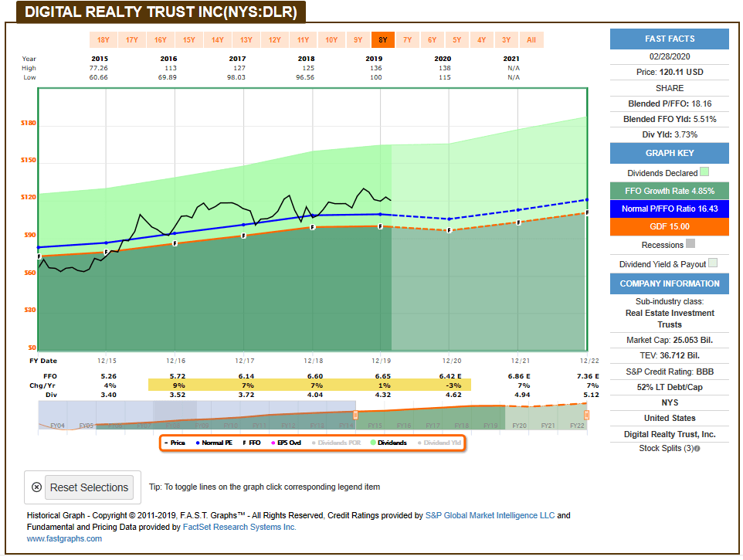This screenshot has height=560, width=743.
Task: Click the circled X reset icon
Action: (x=36, y=487)
